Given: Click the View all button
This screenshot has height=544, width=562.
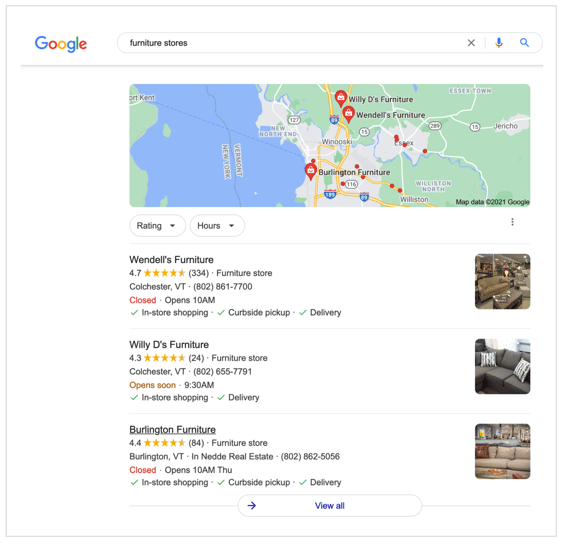Looking at the screenshot, I should (329, 505).
